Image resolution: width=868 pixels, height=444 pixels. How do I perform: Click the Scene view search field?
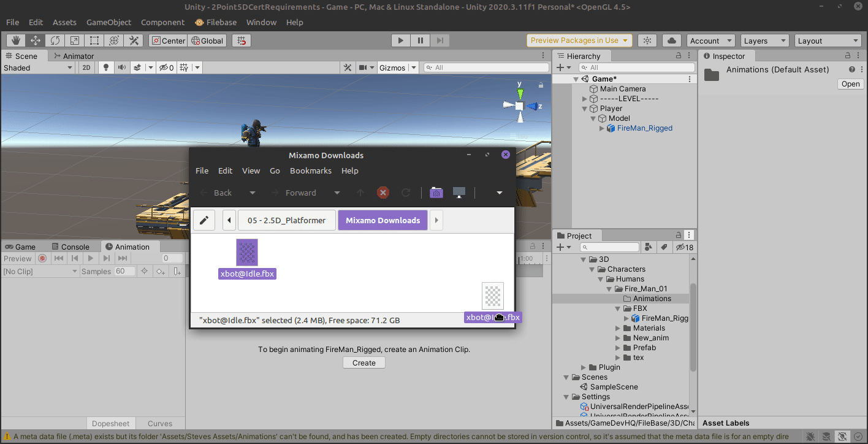pos(486,67)
